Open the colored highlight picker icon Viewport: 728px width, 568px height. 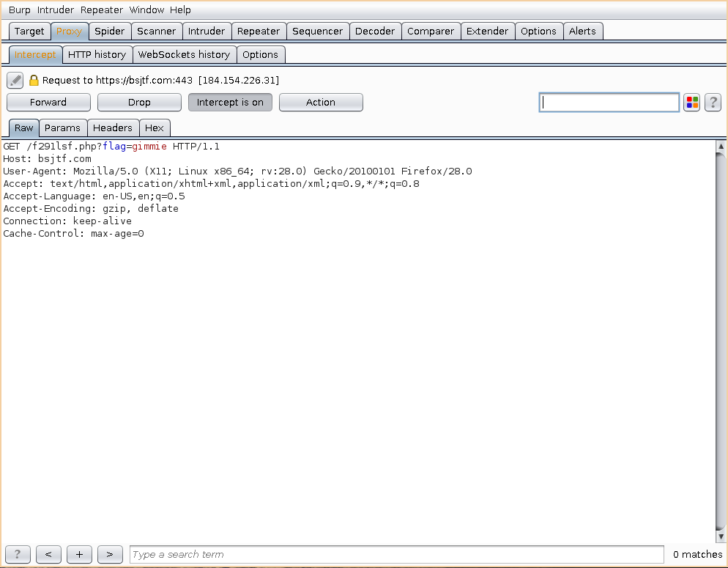692,102
